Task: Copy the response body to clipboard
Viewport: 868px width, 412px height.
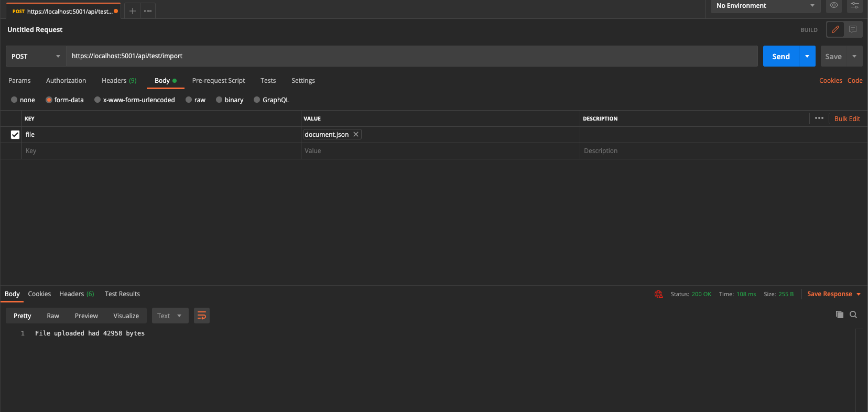Action: tap(840, 315)
